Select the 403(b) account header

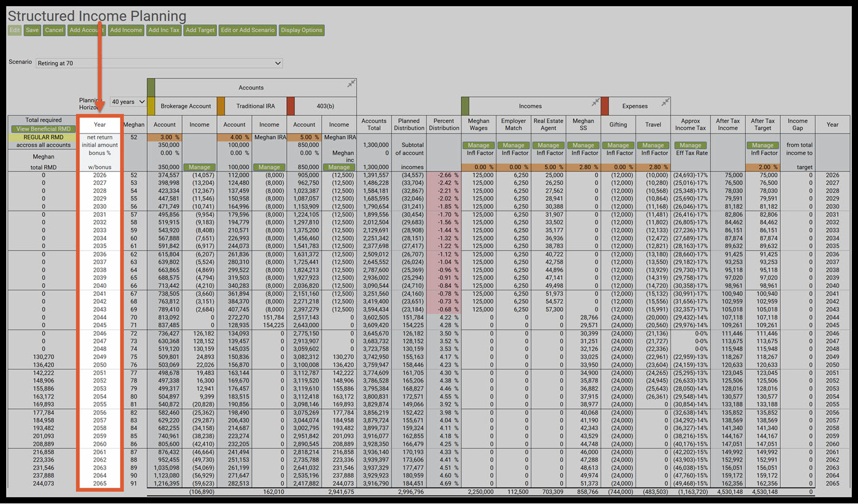(325, 106)
